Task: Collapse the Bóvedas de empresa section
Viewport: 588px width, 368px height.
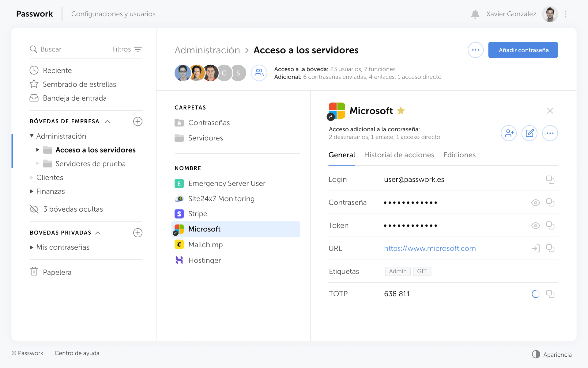Action: 107,121
